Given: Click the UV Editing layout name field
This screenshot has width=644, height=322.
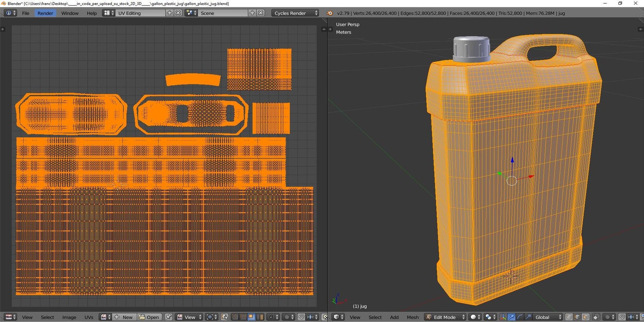Looking at the screenshot, I should [141, 13].
